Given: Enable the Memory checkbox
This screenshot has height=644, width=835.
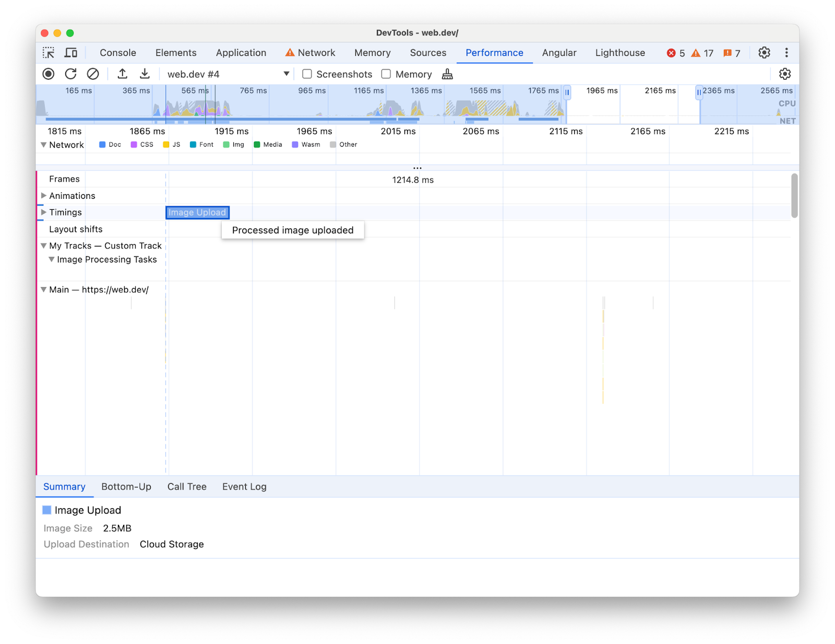Looking at the screenshot, I should pyautogui.click(x=386, y=74).
